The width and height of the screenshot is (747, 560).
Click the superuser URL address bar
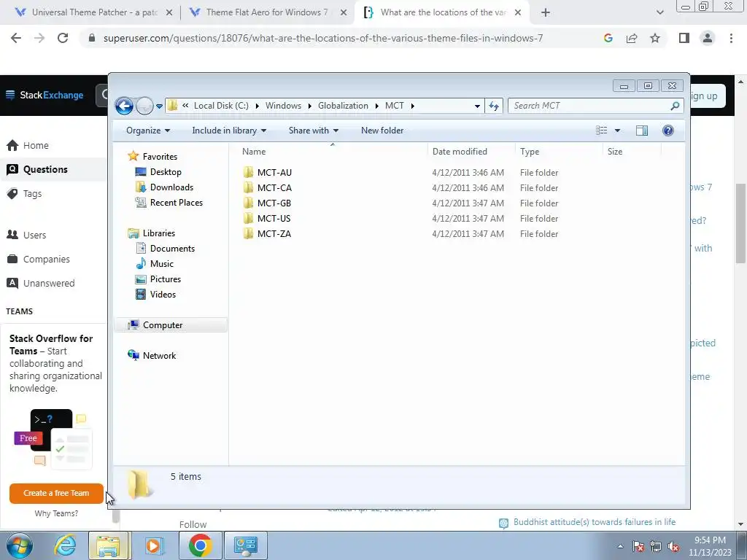click(x=322, y=38)
